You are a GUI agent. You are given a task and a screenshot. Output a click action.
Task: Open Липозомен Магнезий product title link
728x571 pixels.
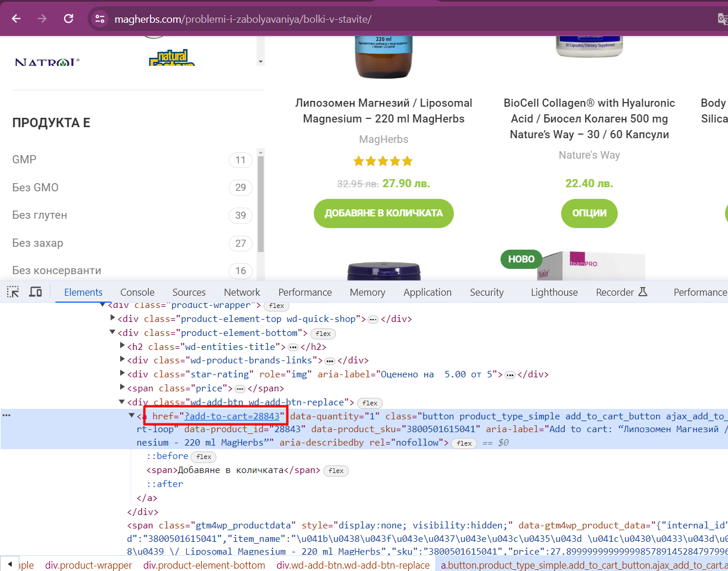384,111
